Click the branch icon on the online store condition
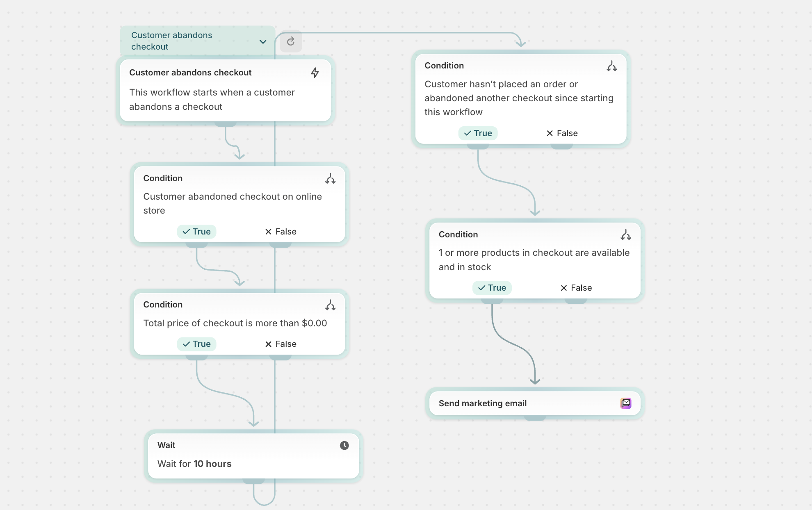This screenshot has height=510, width=812. 331,178
